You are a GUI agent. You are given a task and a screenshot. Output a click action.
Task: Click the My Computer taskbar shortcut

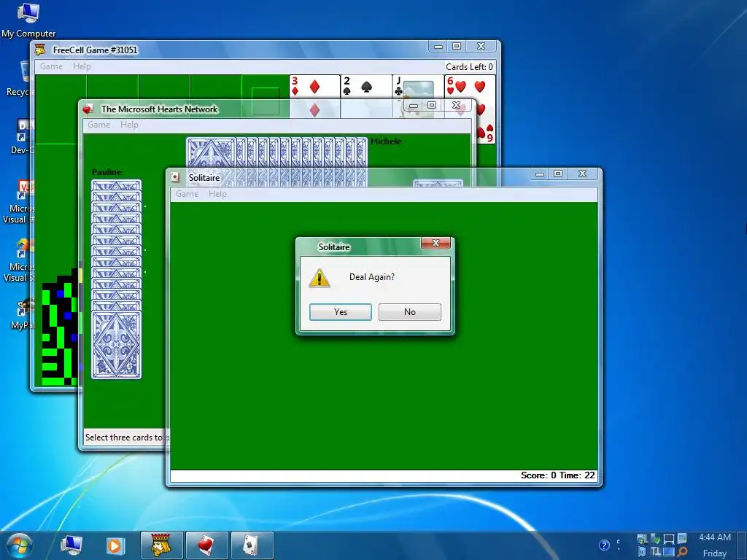tap(71, 545)
